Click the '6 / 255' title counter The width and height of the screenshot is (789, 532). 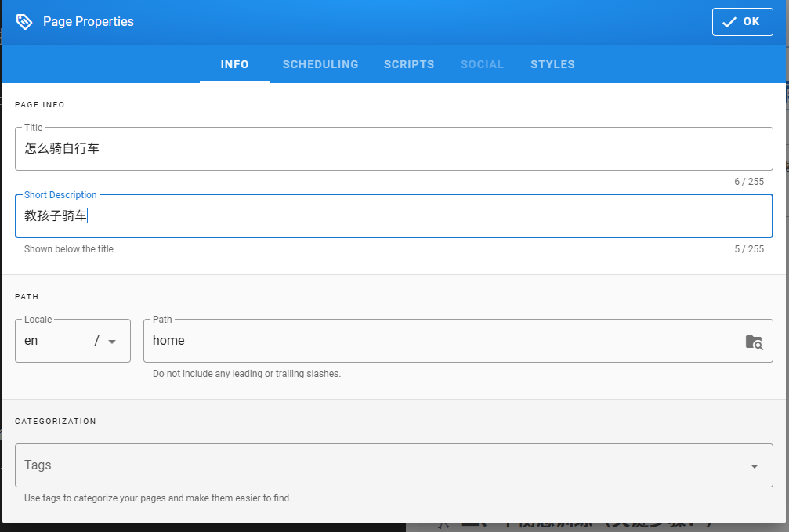(749, 182)
